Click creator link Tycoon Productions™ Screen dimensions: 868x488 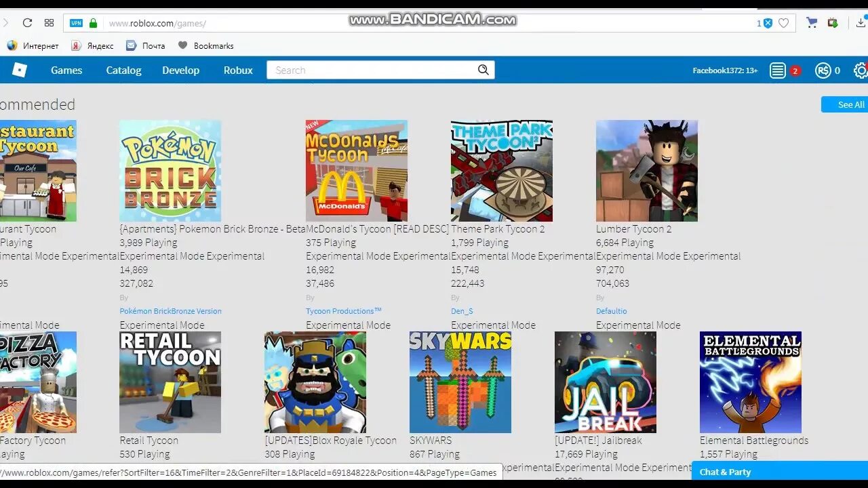(x=344, y=311)
